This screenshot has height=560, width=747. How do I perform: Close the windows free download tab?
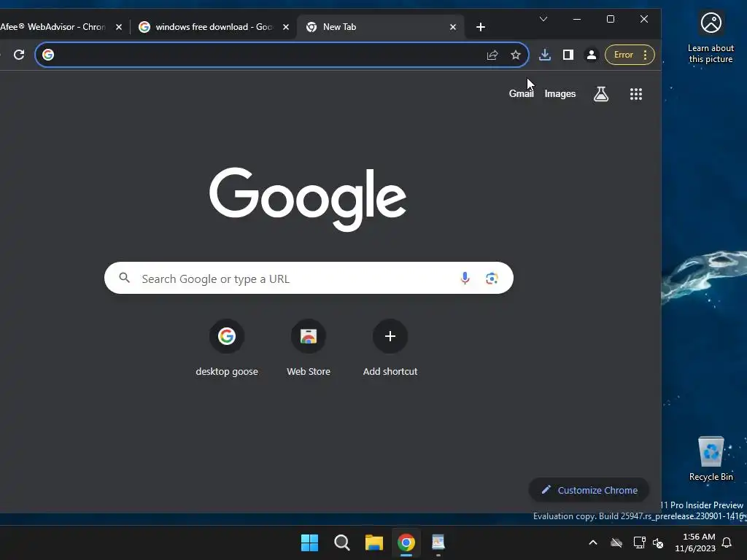[x=286, y=27]
